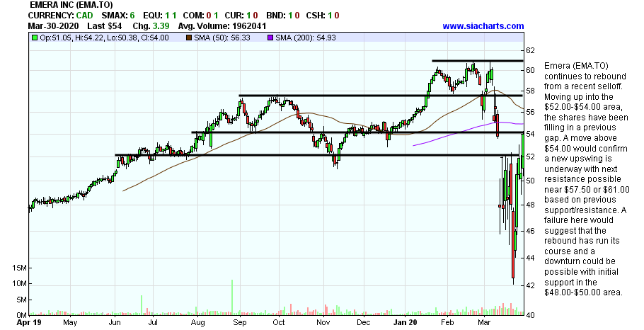Viewport: 644px width, 330px height.
Task: Open the www.siacharts.com link
Action: tap(483, 26)
